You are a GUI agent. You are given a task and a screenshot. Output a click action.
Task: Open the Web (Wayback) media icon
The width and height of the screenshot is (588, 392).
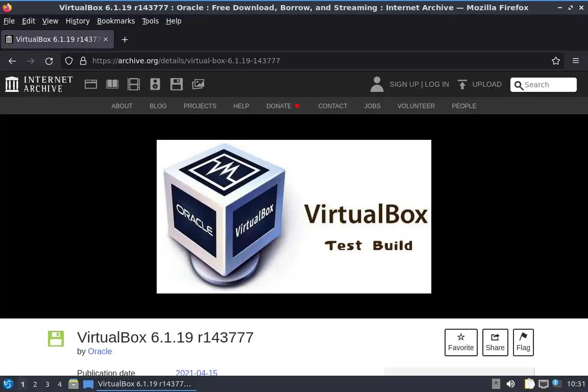pos(91,84)
